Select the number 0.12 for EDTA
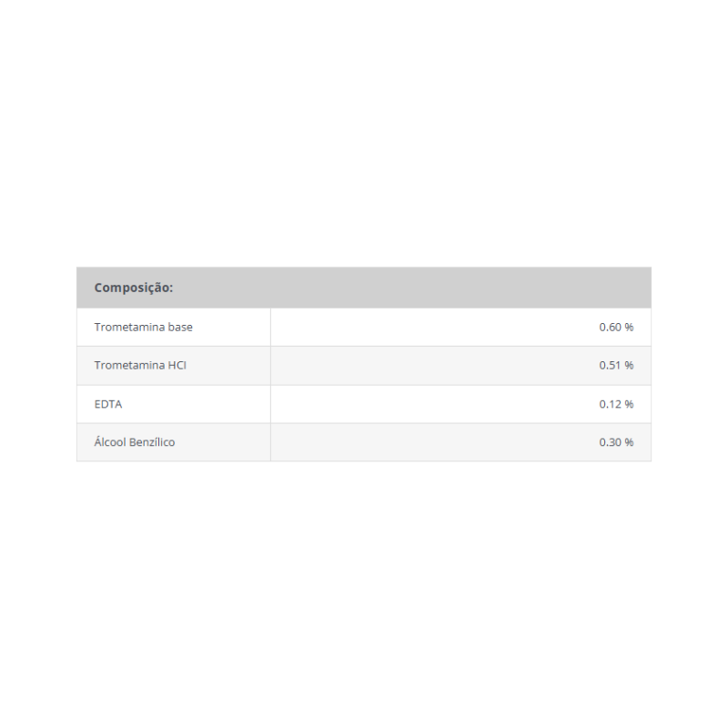This screenshot has width=728, height=728. click(610, 404)
